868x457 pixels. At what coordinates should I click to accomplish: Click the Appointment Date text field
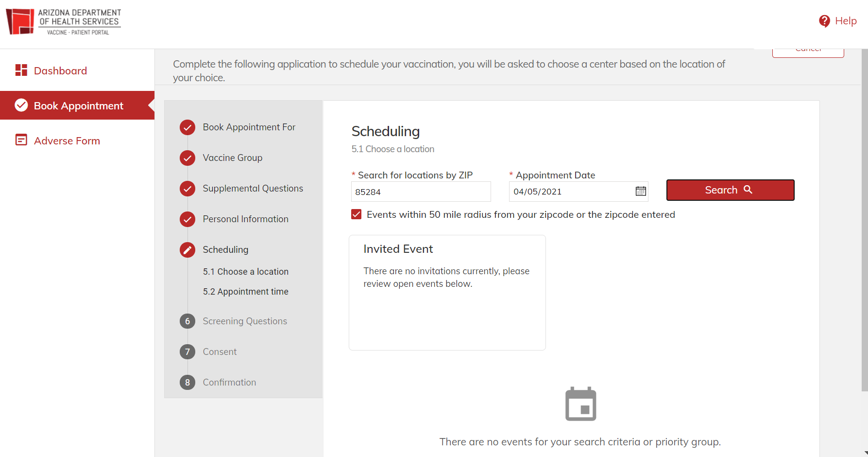[571, 192]
